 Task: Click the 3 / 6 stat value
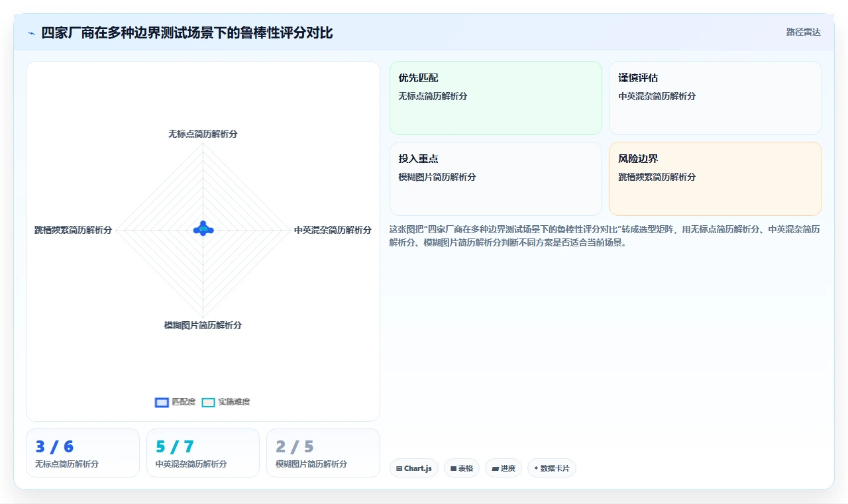pyautogui.click(x=54, y=447)
